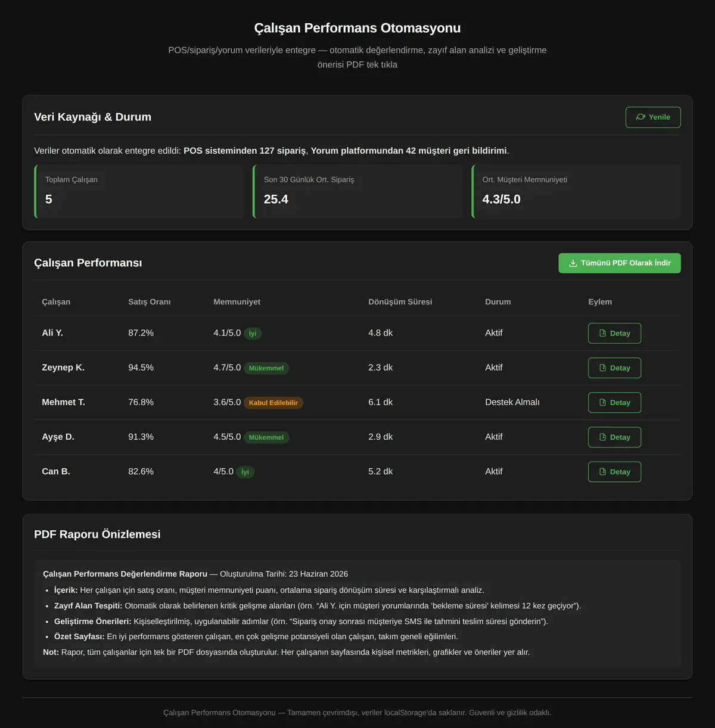Click the Ort. Müşteri Memnuniyeti card
Viewport: 715px width, 728px height.
click(576, 191)
